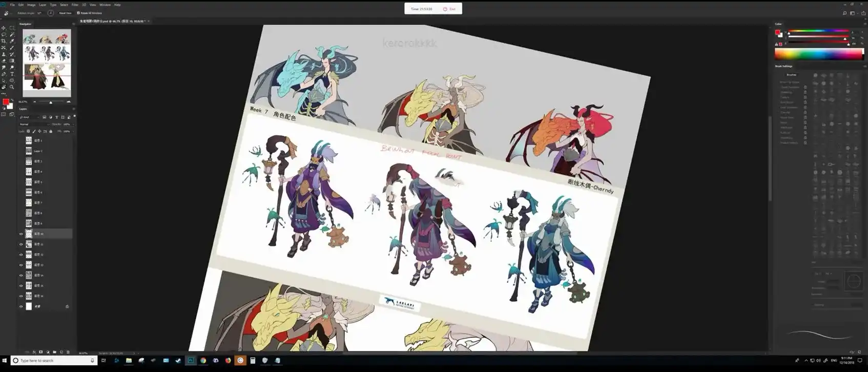Open the Filter menu
Screen dimensions: 868x372
75,5
